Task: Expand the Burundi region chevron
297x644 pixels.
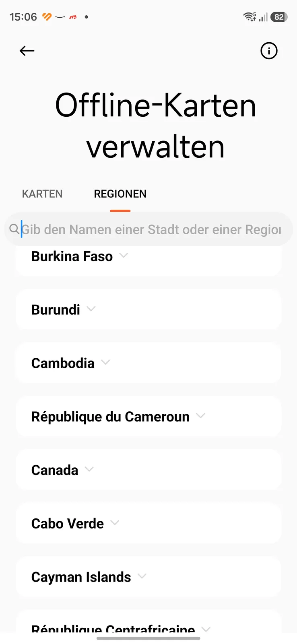Action: tap(91, 309)
